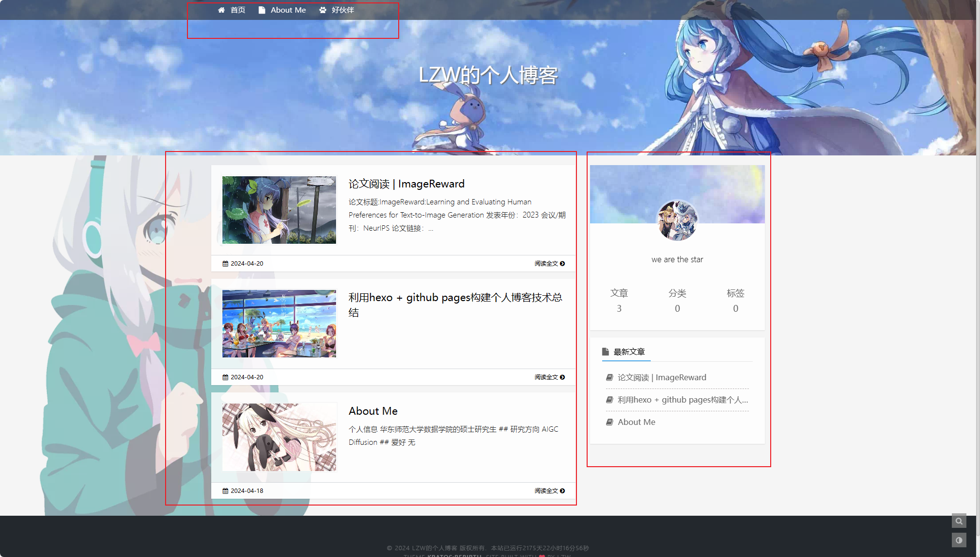Image resolution: width=980 pixels, height=557 pixels.
Task: Open About Me in the 最新文章 list
Action: coord(636,422)
